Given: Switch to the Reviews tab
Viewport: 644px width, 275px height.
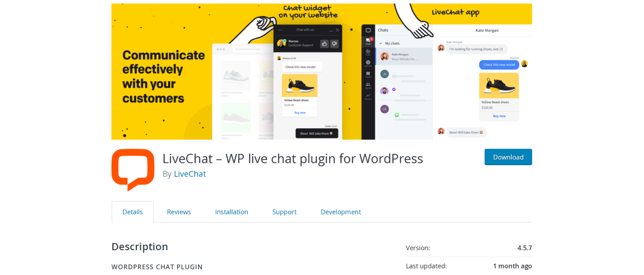Looking at the screenshot, I should click(x=179, y=212).
